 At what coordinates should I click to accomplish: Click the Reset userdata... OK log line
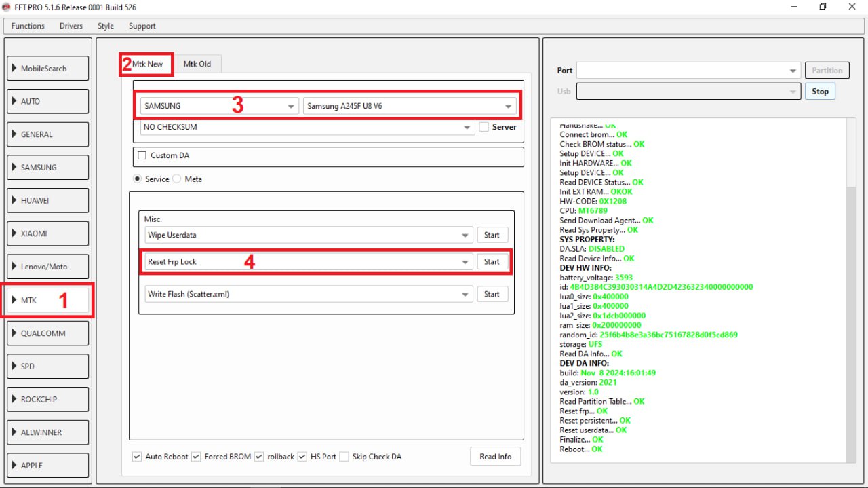[593, 430]
